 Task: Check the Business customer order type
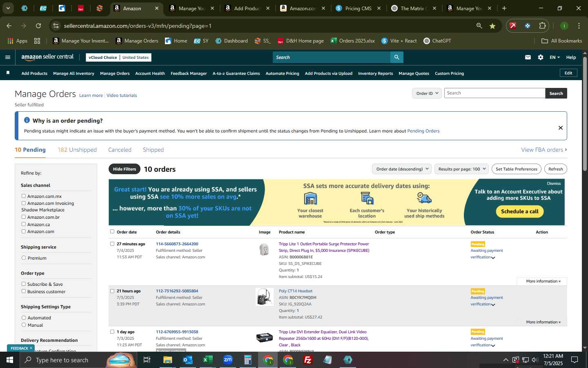(x=24, y=292)
